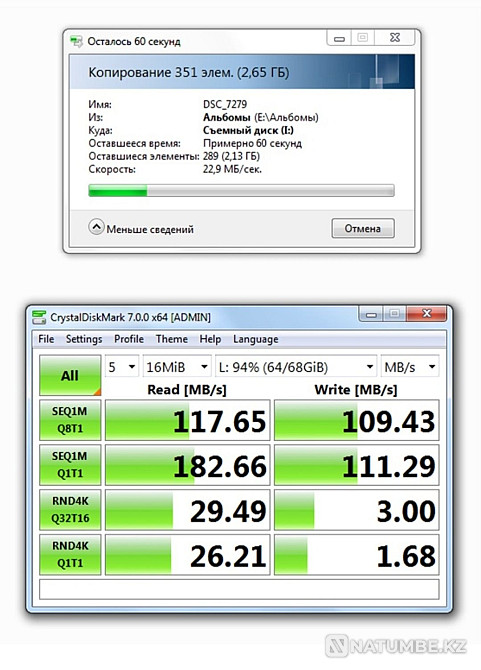Click the Примерно 60 секунд time value
The width and height of the screenshot is (481, 670).
(252, 143)
